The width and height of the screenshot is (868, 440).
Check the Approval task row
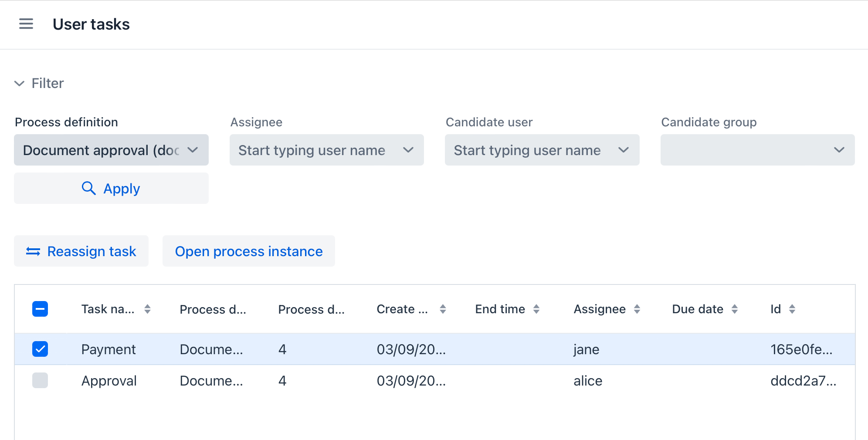[40, 380]
